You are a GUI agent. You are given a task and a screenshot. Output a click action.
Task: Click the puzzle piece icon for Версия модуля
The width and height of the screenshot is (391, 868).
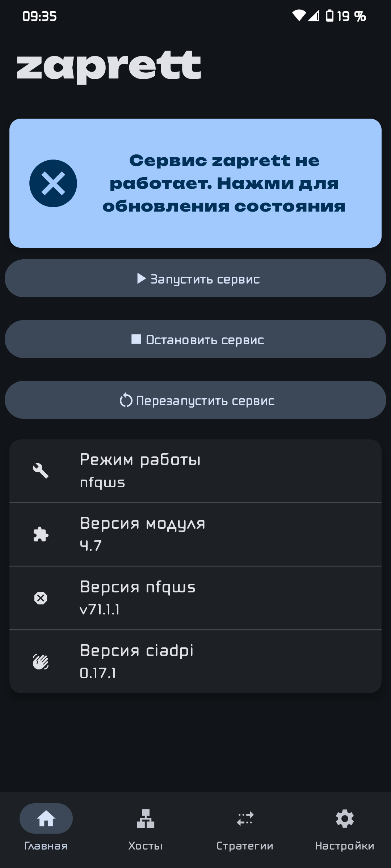click(x=41, y=534)
